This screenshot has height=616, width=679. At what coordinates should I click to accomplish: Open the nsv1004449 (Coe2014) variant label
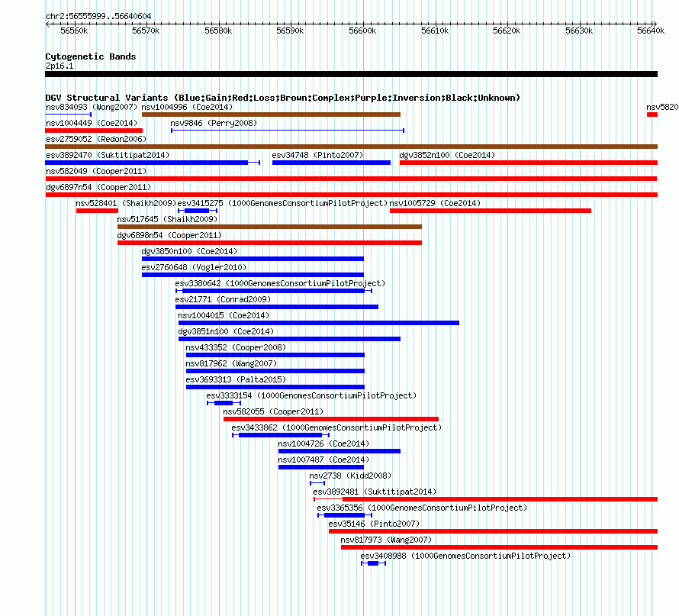click(x=92, y=123)
